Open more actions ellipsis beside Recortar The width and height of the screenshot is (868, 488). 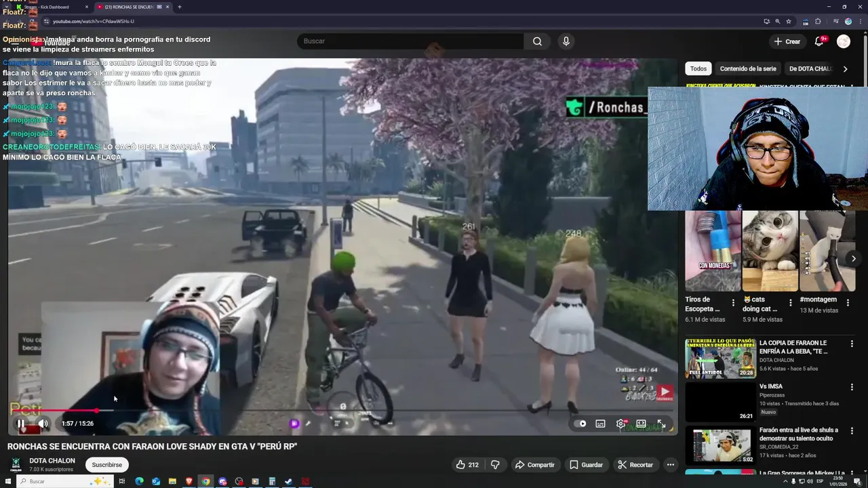[x=671, y=465]
